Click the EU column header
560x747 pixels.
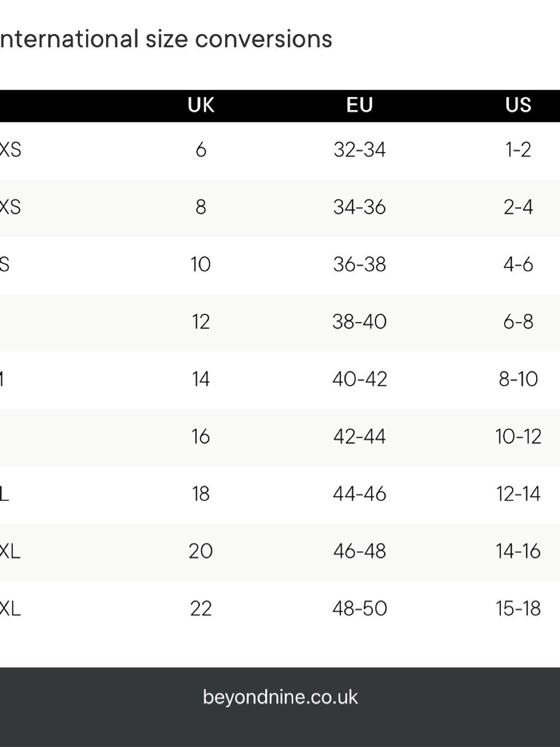tap(359, 105)
